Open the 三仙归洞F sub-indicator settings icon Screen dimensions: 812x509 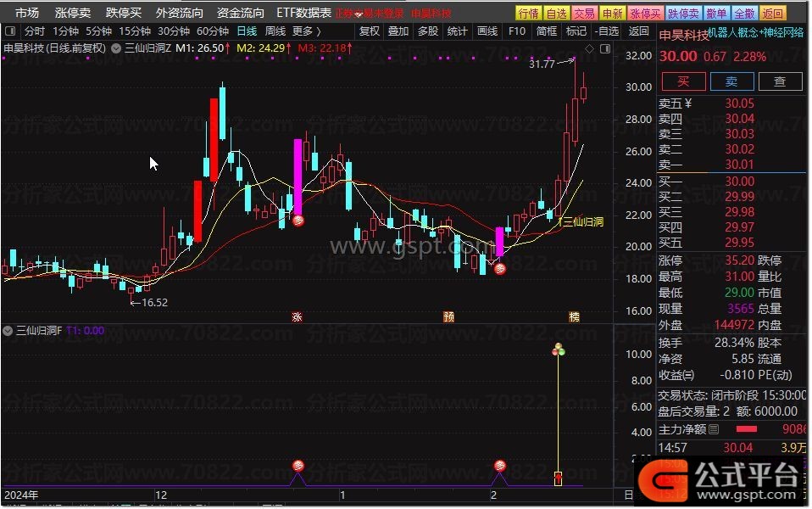[8, 331]
